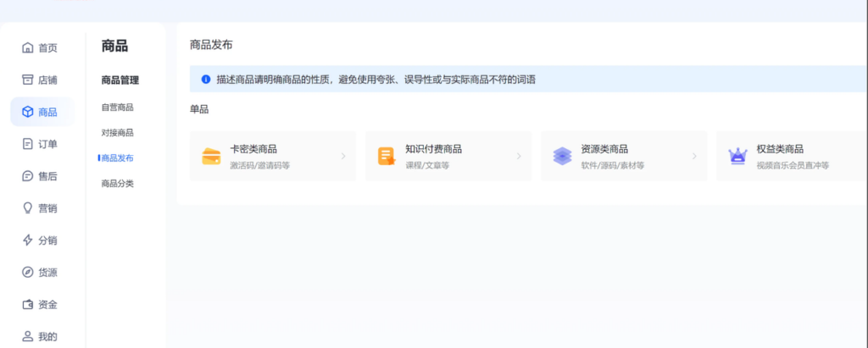Choose the 知识付费商品 card title
This screenshot has height=348, width=868.
click(433, 149)
